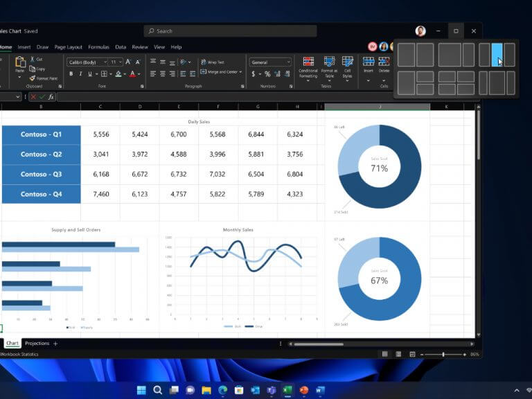The image size is (532, 399).
Task: Expand the Paste options arrow
Action: point(19,78)
